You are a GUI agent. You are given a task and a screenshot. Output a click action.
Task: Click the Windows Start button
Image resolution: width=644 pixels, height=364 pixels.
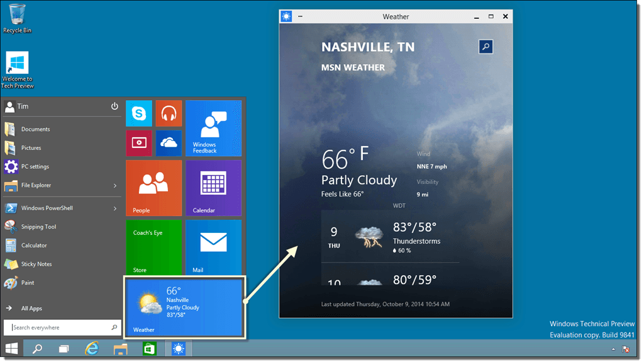(x=11, y=348)
